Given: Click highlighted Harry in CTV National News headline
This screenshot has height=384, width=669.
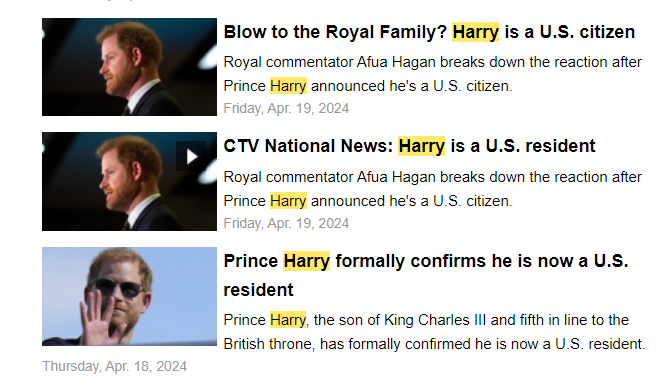Looking at the screenshot, I should point(422,146).
